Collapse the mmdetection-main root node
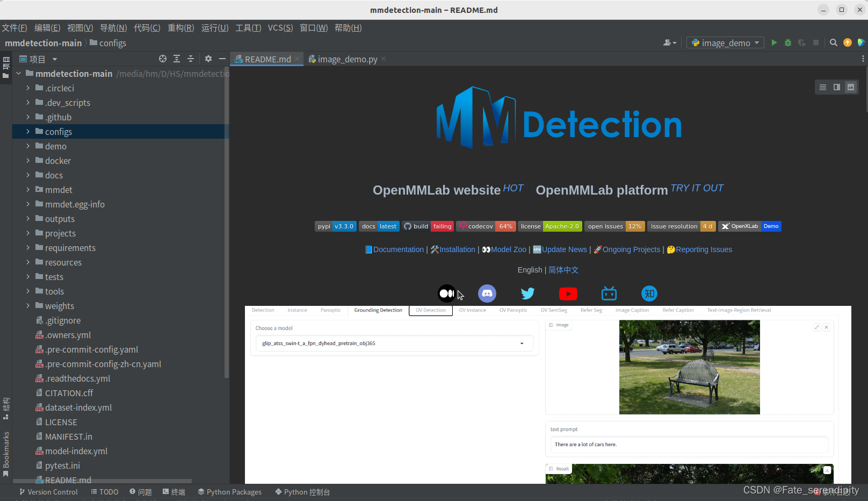This screenshot has height=501, width=868. [x=18, y=73]
